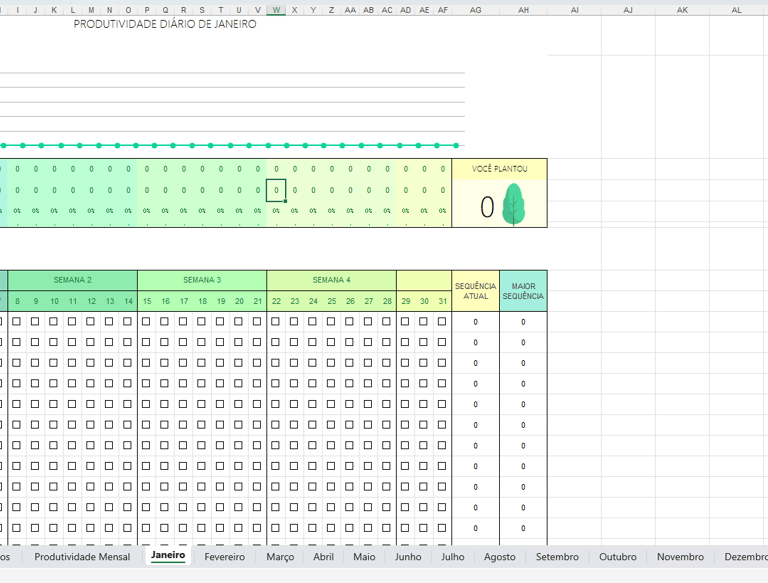Select the Janeiro sheet tab
The height and width of the screenshot is (583, 768).
click(168, 555)
